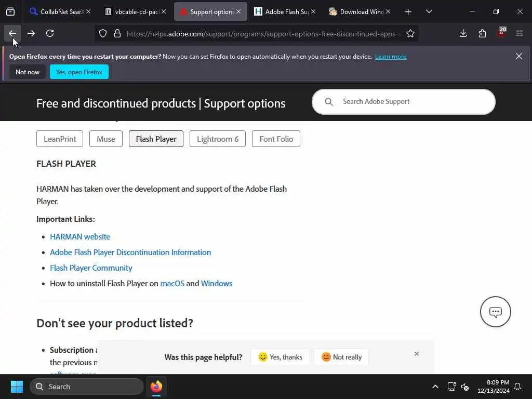The height and width of the screenshot is (399, 532).
Task: List all tabs dropdown arrow
Action: [429, 12]
